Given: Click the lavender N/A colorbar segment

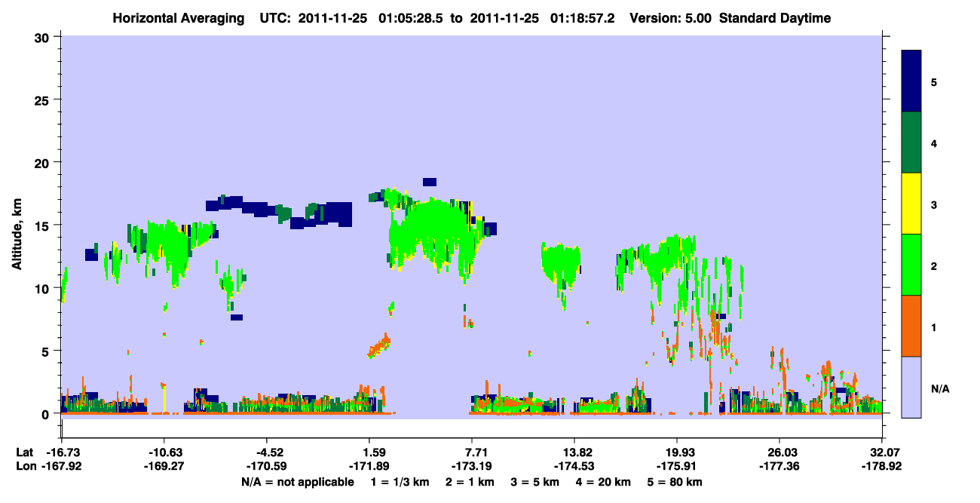Looking at the screenshot, I should [912, 387].
